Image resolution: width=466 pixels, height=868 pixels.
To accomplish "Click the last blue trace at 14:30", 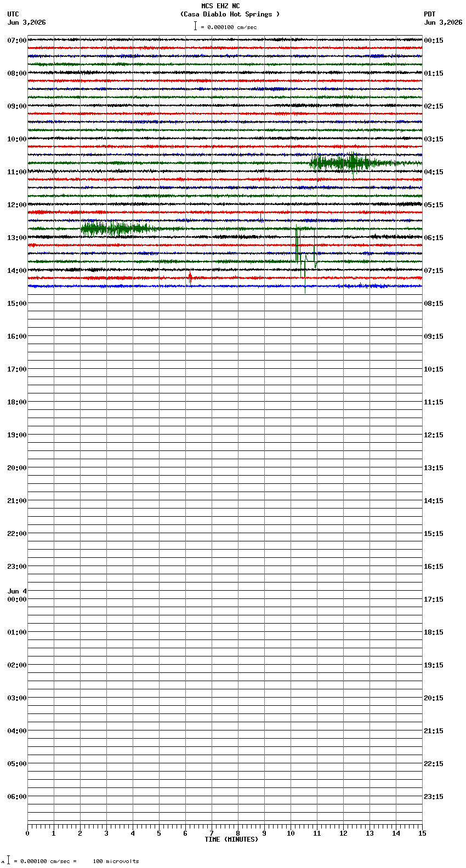I will click(225, 286).
